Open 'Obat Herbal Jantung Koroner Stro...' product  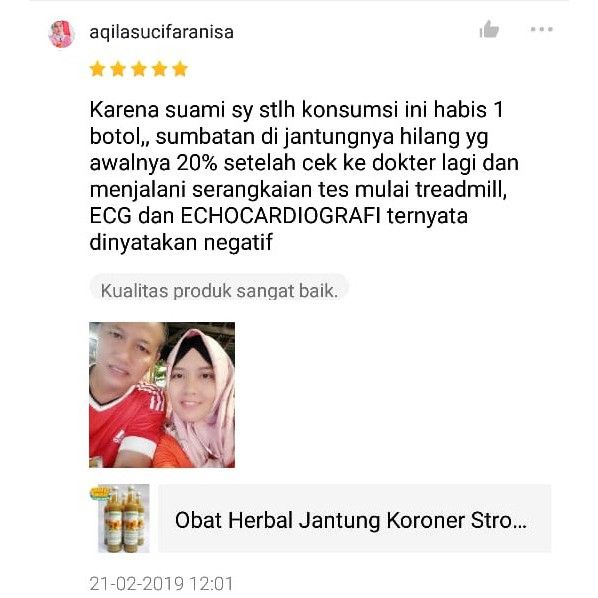tap(350, 520)
